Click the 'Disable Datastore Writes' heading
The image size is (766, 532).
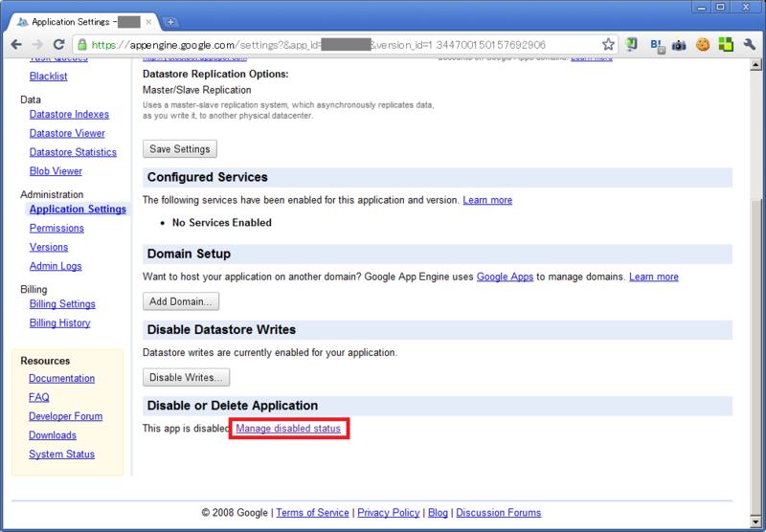coord(221,329)
